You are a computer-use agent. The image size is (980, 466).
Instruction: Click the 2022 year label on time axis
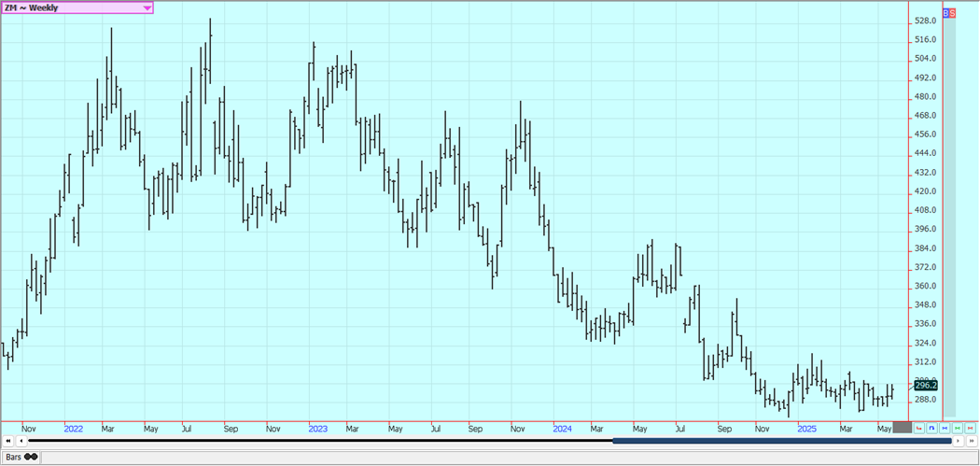coord(73,429)
